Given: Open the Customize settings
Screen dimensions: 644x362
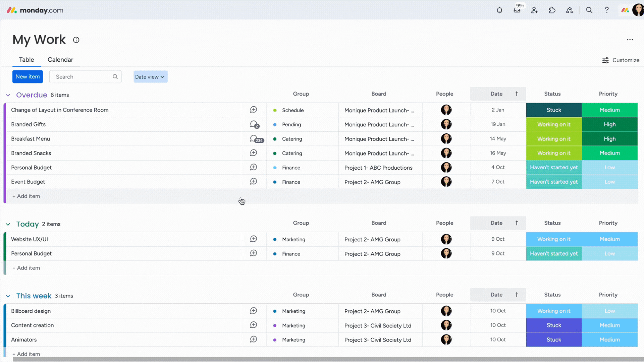Looking at the screenshot, I should pos(621,60).
